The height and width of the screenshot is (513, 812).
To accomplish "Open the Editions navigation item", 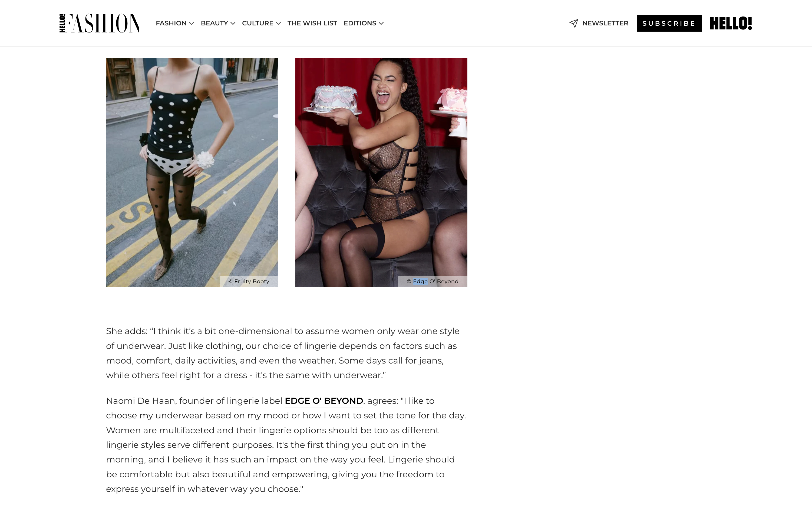I will coord(360,23).
